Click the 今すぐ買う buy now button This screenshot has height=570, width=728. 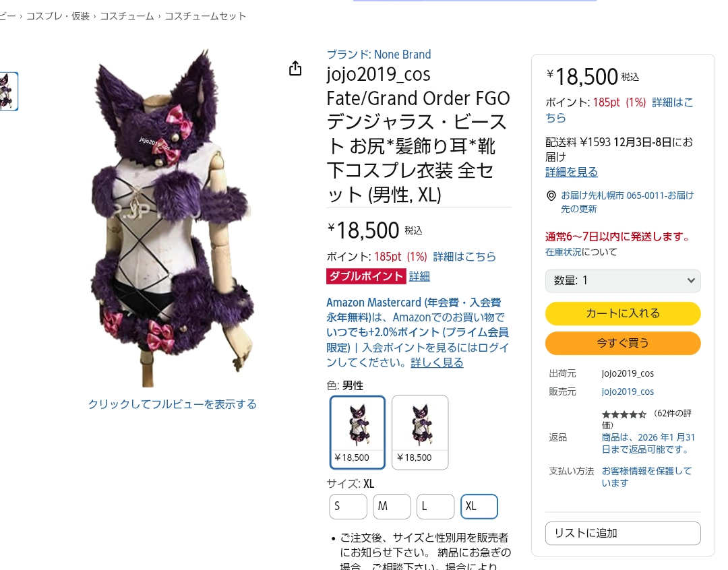point(623,343)
